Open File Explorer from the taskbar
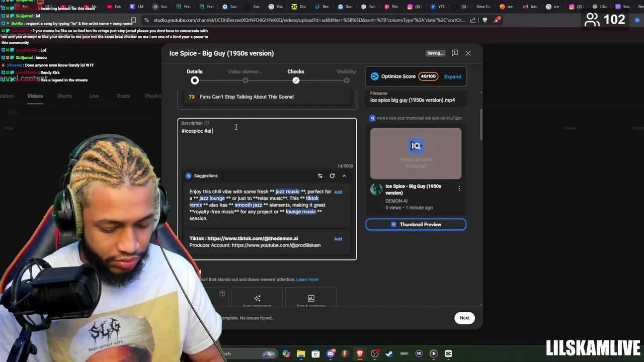Screen dimensions: 644x362 coord(301,353)
